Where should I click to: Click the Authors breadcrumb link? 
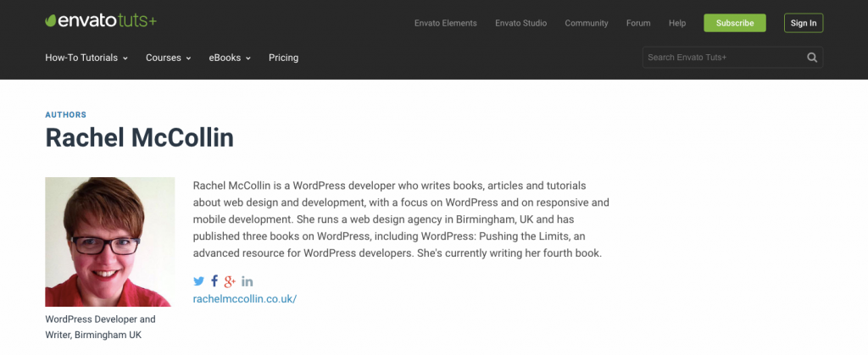coord(66,115)
